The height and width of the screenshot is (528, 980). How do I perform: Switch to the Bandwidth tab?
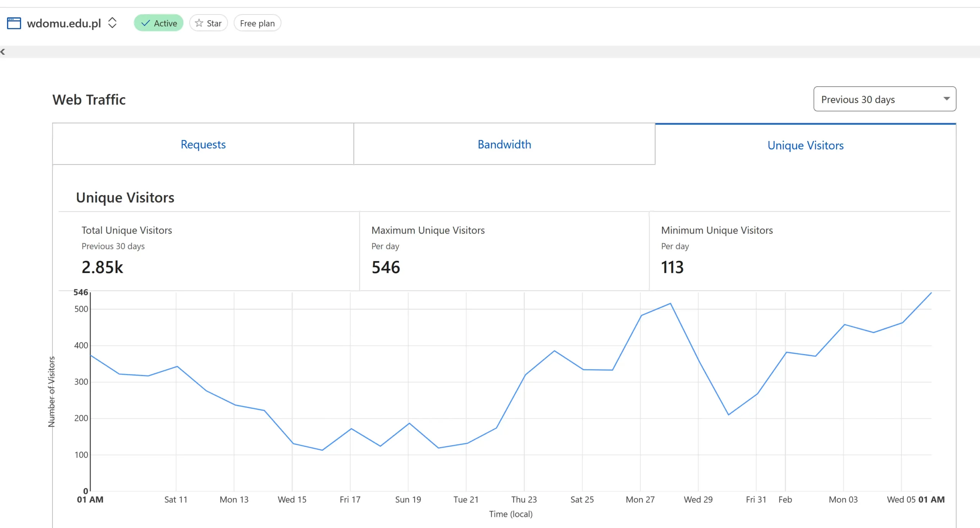click(504, 144)
